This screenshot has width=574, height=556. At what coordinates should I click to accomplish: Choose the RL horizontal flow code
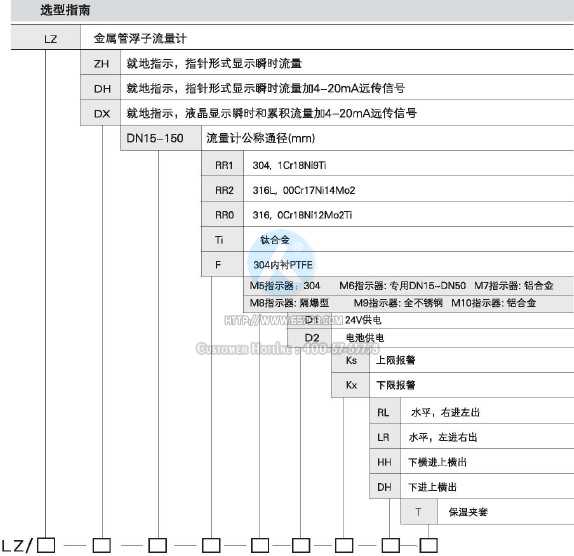(x=385, y=412)
